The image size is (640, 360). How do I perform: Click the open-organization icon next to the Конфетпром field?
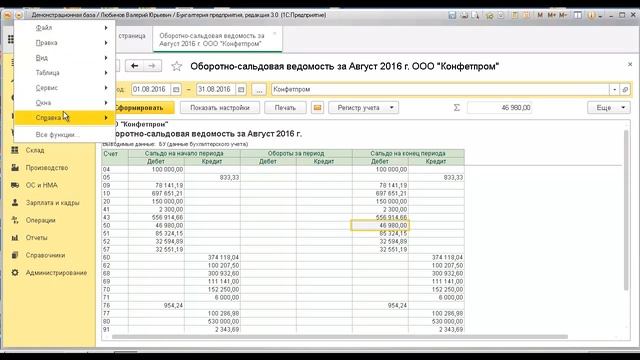pyautogui.click(x=625, y=89)
